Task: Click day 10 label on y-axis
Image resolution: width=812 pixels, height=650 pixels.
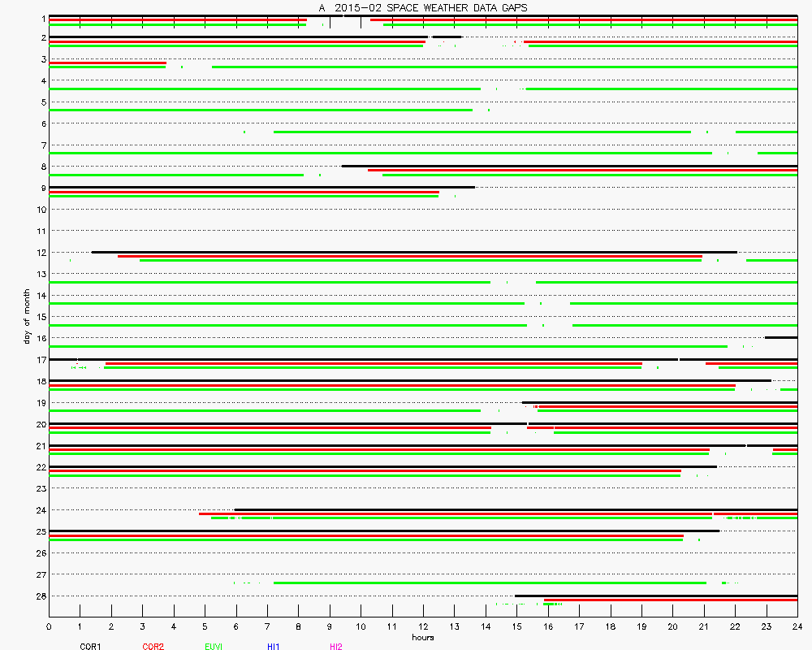Action: pyautogui.click(x=41, y=210)
